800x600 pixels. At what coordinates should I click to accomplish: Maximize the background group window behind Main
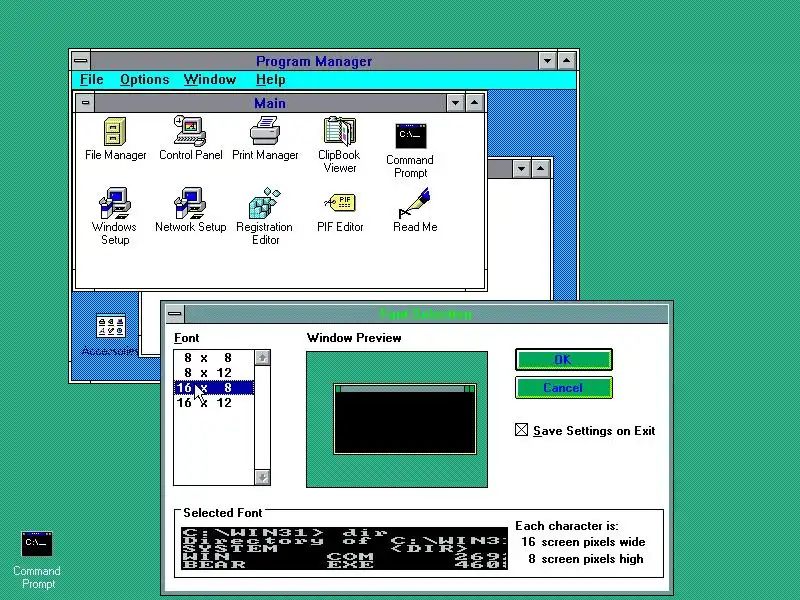[540, 169]
